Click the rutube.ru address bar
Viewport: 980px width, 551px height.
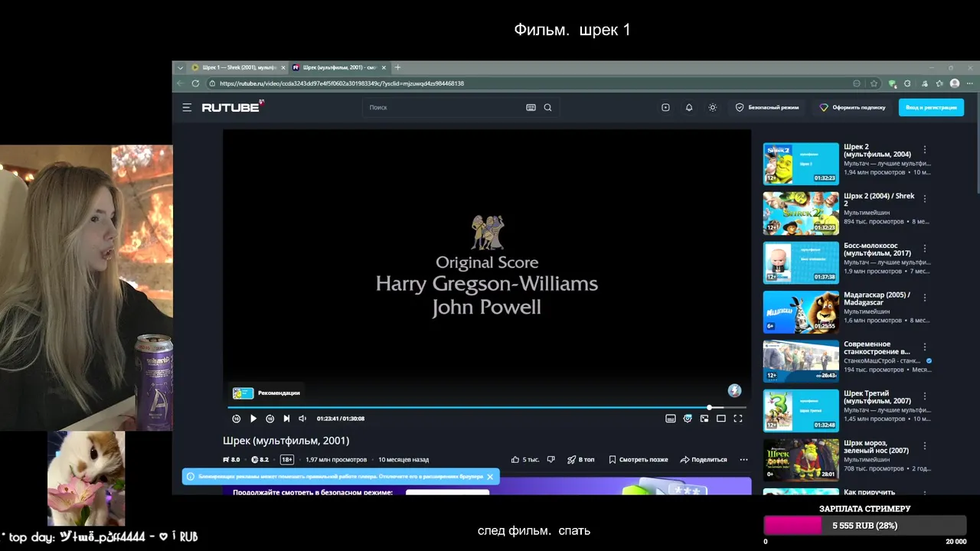pos(528,83)
